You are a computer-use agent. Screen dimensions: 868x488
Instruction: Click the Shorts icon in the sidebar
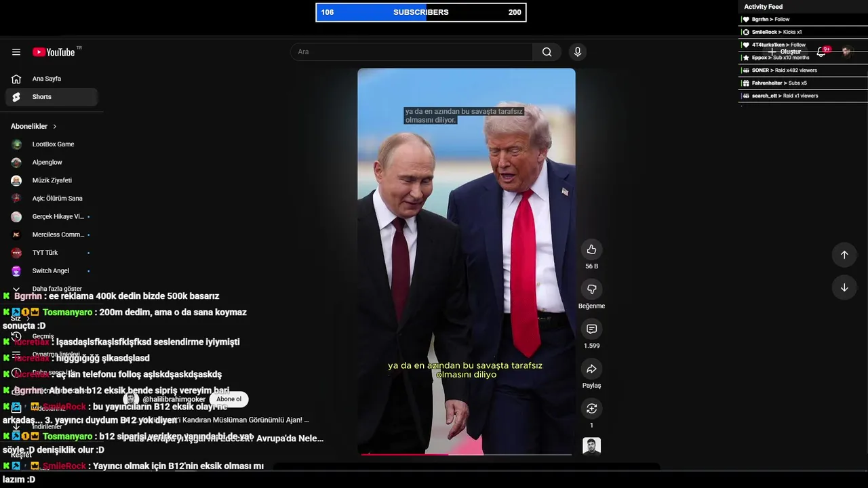pos(16,97)
